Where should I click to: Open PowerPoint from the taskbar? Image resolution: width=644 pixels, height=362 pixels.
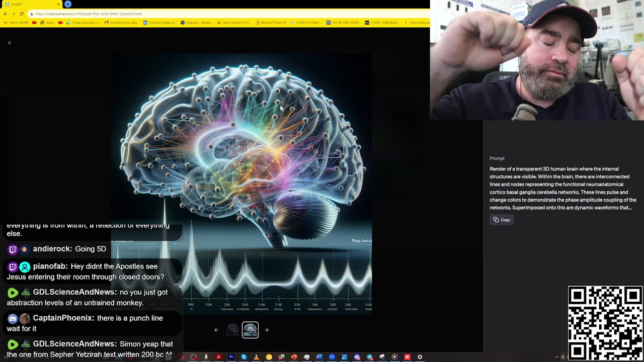tap(294, 357)
